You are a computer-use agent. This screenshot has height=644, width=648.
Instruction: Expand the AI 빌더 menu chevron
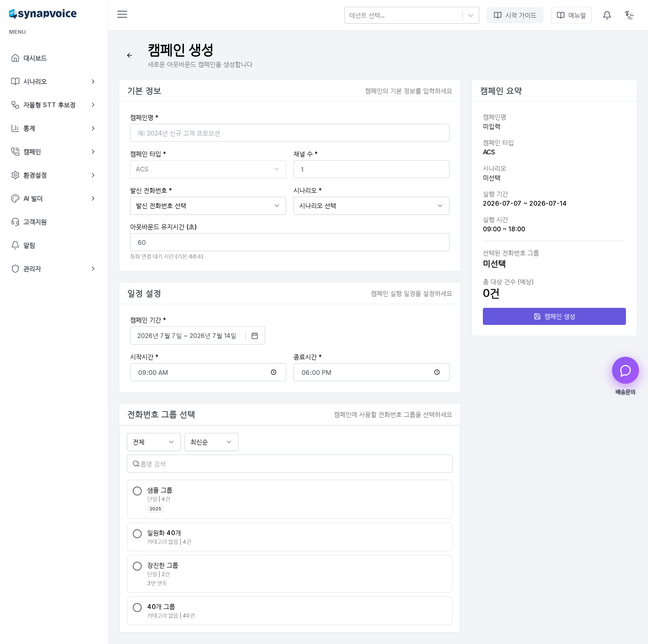pos(93,198)
